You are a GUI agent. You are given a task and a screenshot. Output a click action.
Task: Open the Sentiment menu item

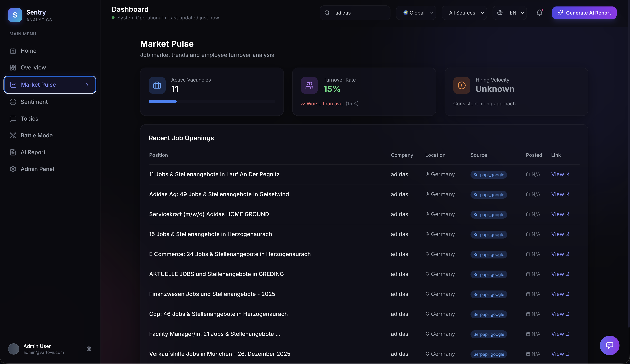(34, 102)
